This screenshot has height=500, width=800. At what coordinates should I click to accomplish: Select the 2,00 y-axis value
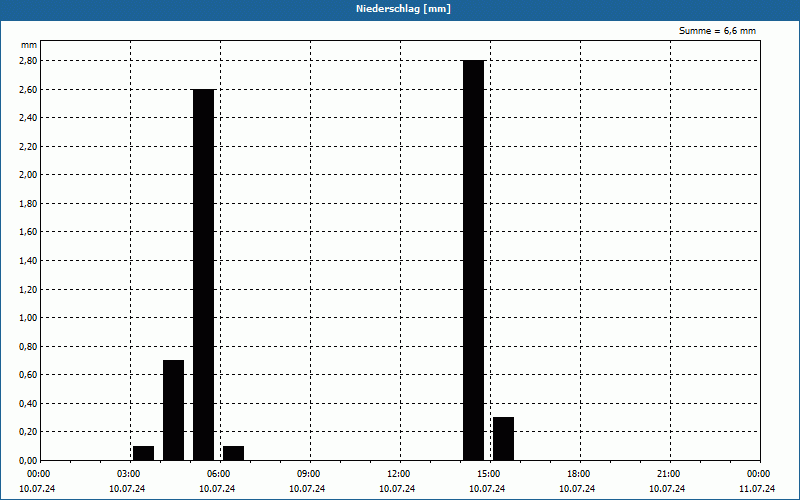click(29, 175)
